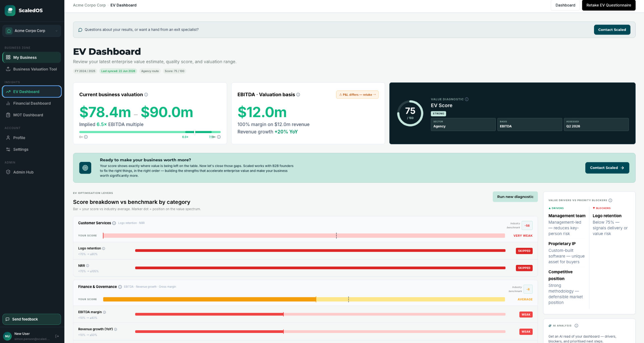644x343 pixels.
Task: Click the FY 2024 / 2025 tag
Action: coord(85,71)
